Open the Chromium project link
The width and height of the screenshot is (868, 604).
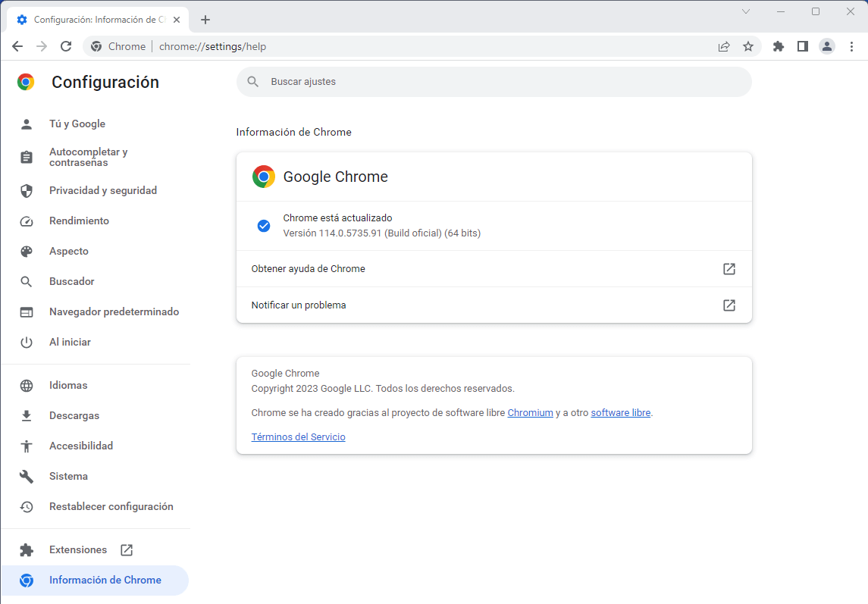pyautogui.click(x=530, y=413)
